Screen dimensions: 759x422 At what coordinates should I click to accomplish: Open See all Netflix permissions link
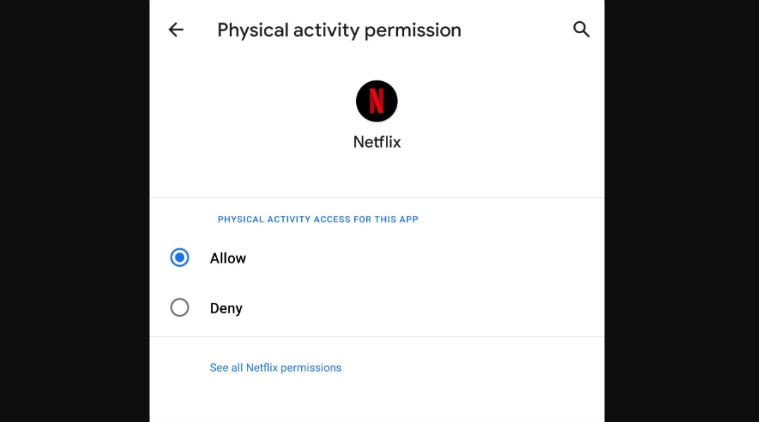275,368
